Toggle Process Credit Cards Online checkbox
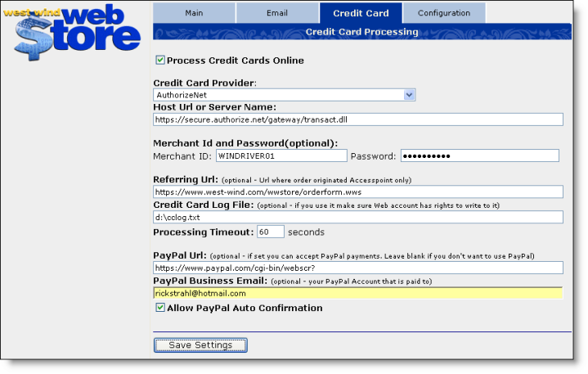The width and height of the screenshot is (588, 374). pos(160,61)
